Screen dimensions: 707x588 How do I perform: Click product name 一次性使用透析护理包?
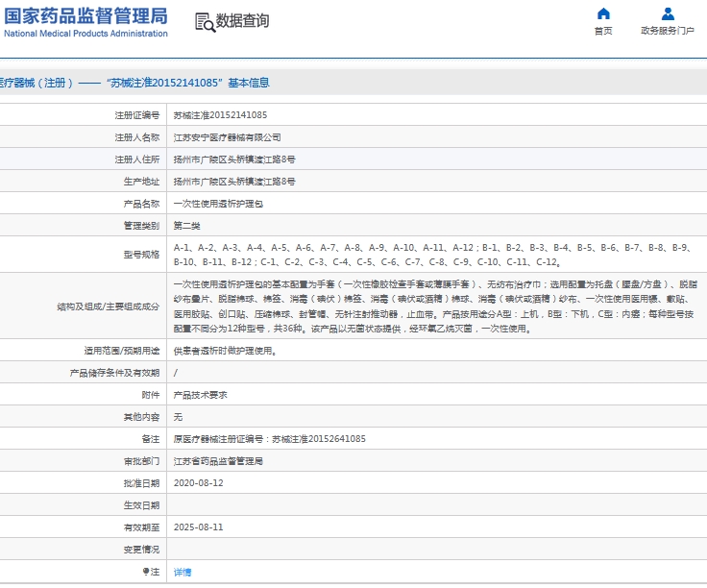click(218, 204)
